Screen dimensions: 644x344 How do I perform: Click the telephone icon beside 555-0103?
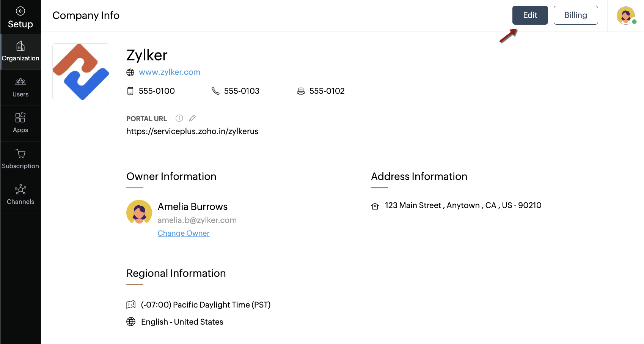tap(215, 91)
